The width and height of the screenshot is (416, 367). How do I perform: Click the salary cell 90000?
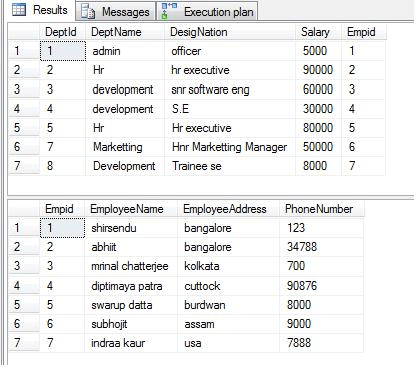(x=318, y=70)
